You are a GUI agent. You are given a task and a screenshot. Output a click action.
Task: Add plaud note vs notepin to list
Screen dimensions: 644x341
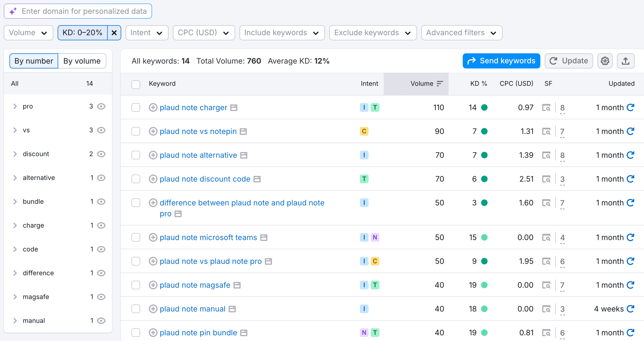[x=153, y=131]
